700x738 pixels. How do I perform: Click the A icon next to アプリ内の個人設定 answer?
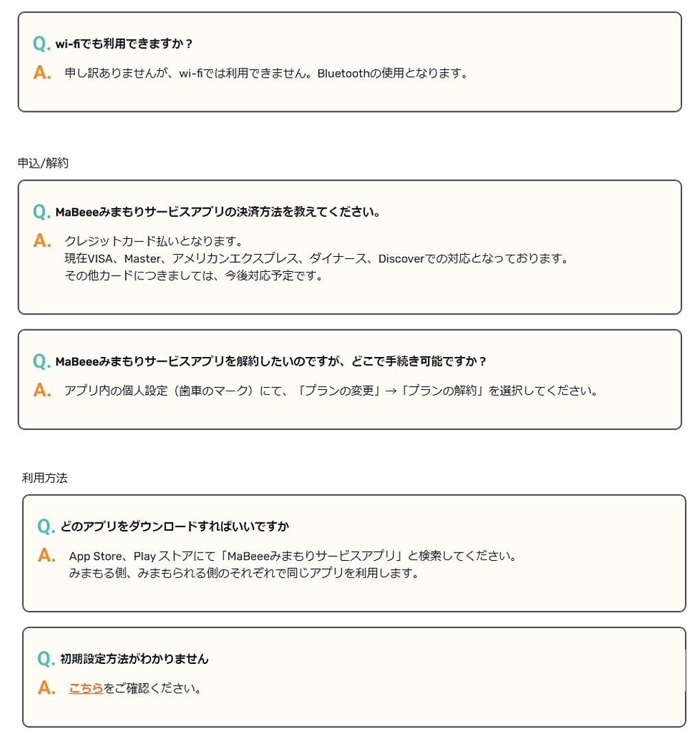point(42,390)
